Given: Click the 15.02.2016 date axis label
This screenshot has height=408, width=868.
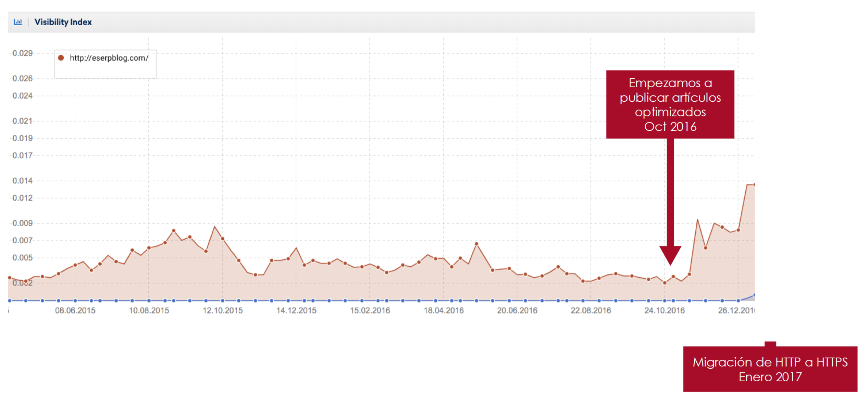Looking at the screenshot, I should [x=370, y=310].
